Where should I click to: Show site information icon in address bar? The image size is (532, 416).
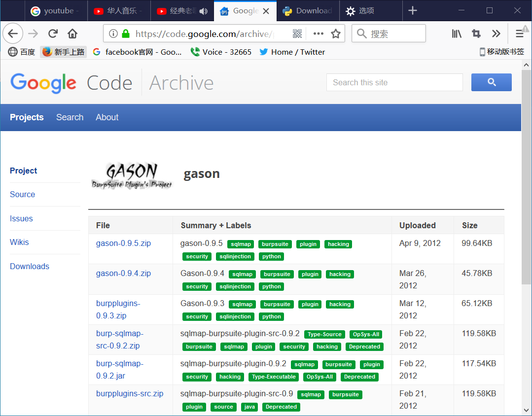click(x=113, y=34)
